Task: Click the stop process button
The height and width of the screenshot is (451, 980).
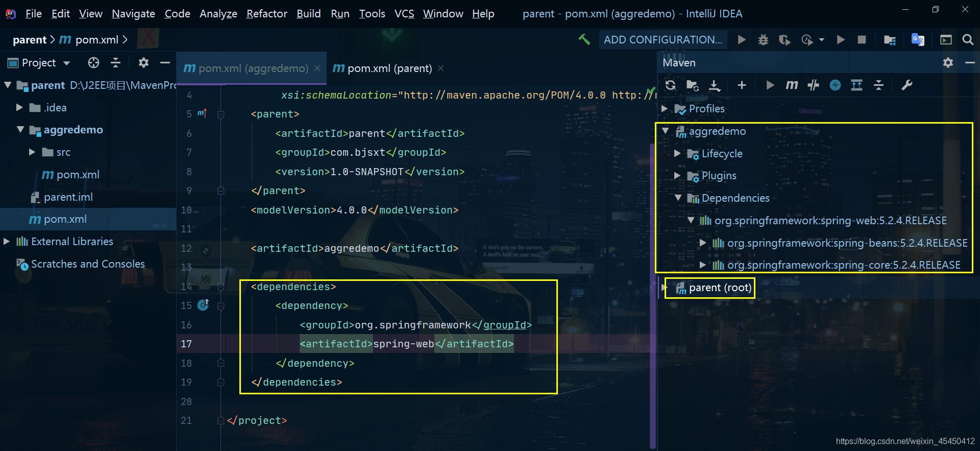Action: pyautogui.click(x=862, y=39)
